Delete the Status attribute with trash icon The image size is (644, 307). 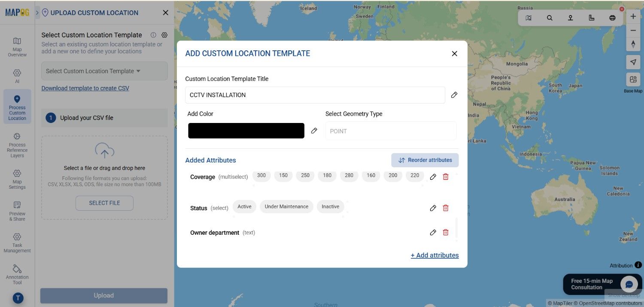446,208
